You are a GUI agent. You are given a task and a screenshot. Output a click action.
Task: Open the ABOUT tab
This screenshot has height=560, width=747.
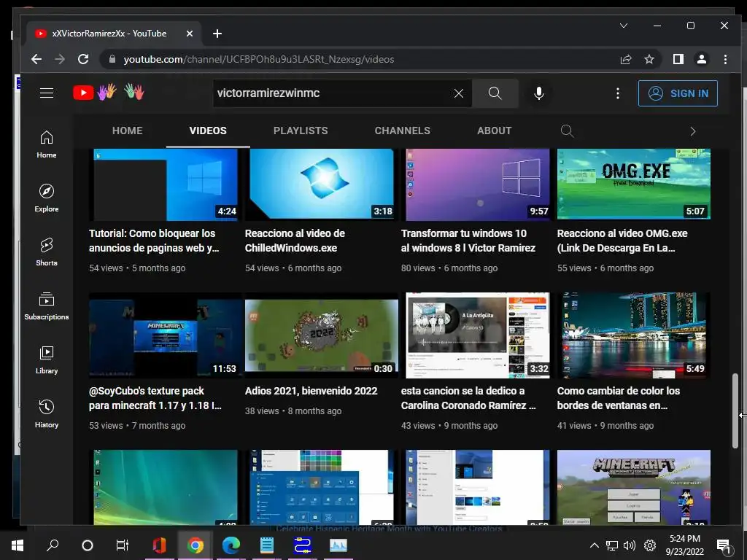coord(495,131)
